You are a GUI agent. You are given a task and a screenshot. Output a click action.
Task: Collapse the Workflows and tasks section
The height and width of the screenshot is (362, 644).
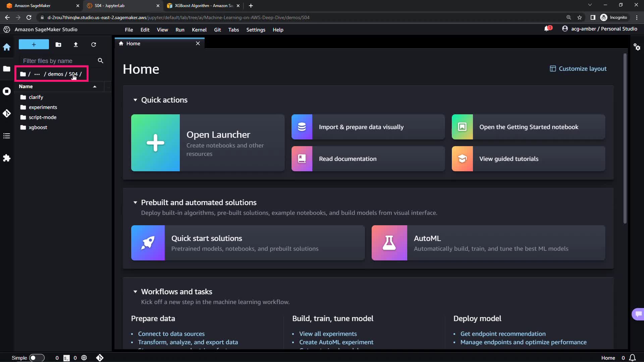pyautogui.click(x=135, y=292)
